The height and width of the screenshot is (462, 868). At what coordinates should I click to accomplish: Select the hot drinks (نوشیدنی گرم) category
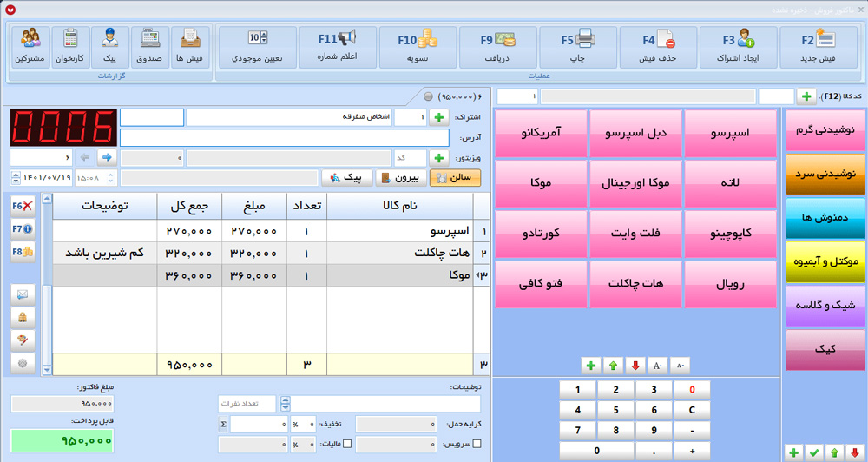pyautogui.click(x=825, y=131)
